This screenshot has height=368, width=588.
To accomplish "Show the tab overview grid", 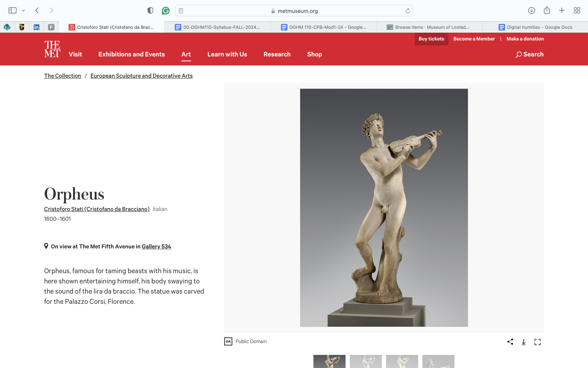I will tap(577, 10).
